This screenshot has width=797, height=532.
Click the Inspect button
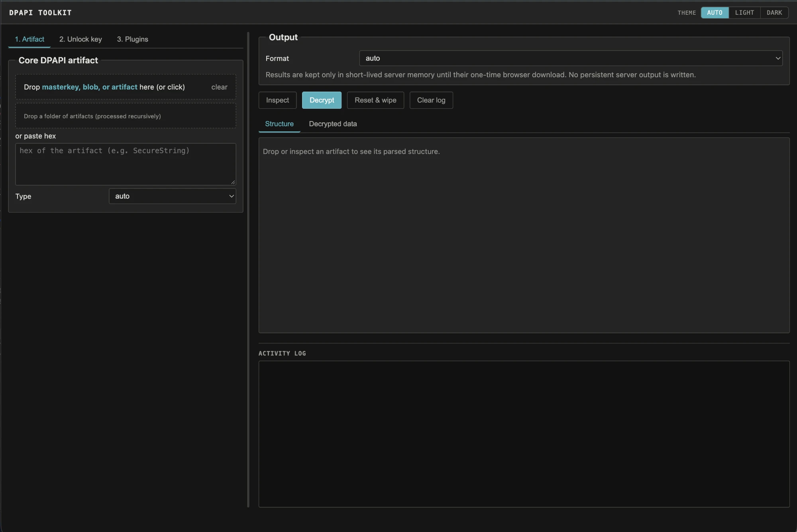(x=277, y=100)
